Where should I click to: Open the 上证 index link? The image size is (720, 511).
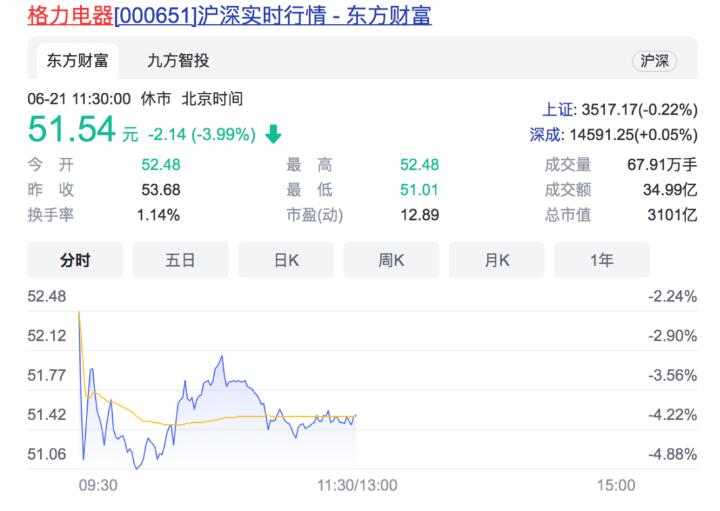pyautogui.click(x=557, y=109)
